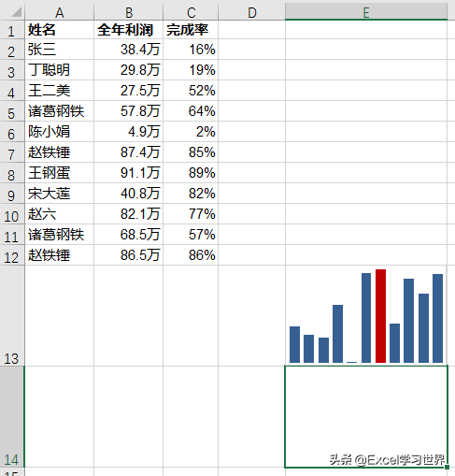
Task: Click the red highest bar in sparkline
Action: click(x=380, y=316)
